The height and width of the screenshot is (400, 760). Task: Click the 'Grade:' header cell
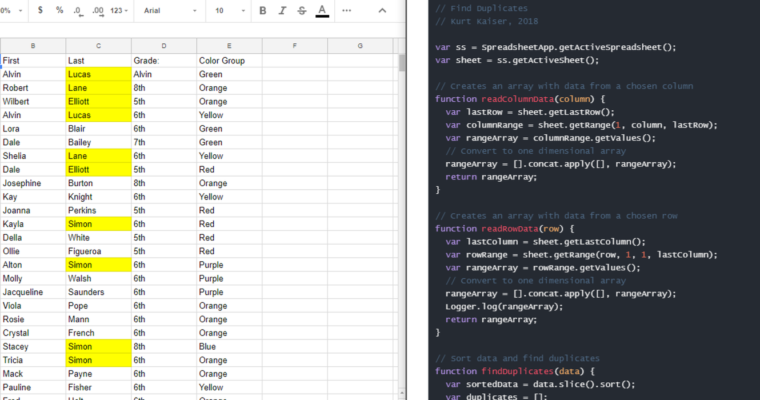coord(164,61)
